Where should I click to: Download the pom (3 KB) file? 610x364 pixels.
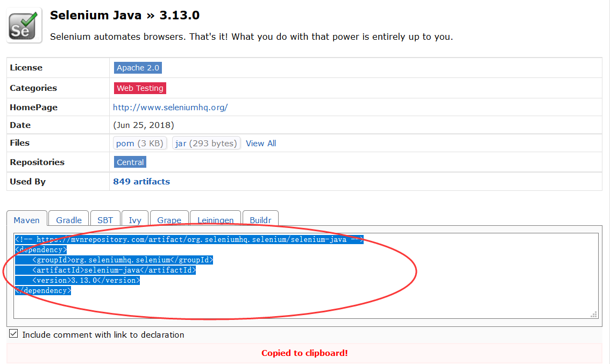point(140,143)
